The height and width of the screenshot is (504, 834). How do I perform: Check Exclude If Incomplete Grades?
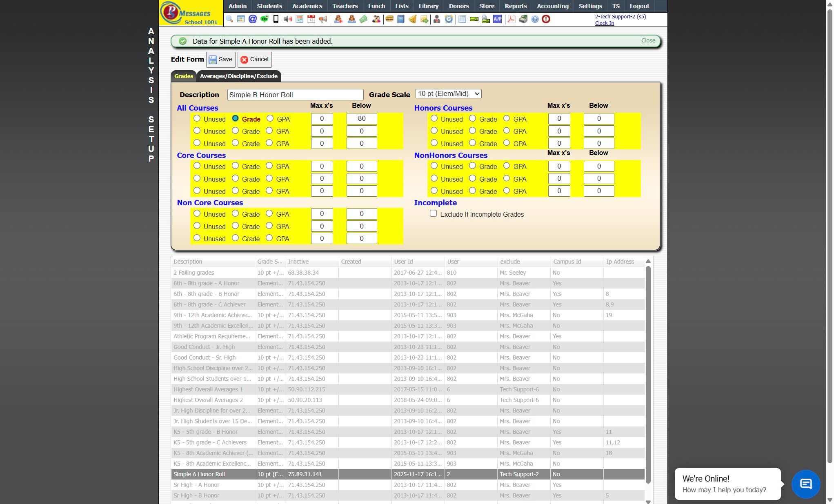(x=433, y=213)
